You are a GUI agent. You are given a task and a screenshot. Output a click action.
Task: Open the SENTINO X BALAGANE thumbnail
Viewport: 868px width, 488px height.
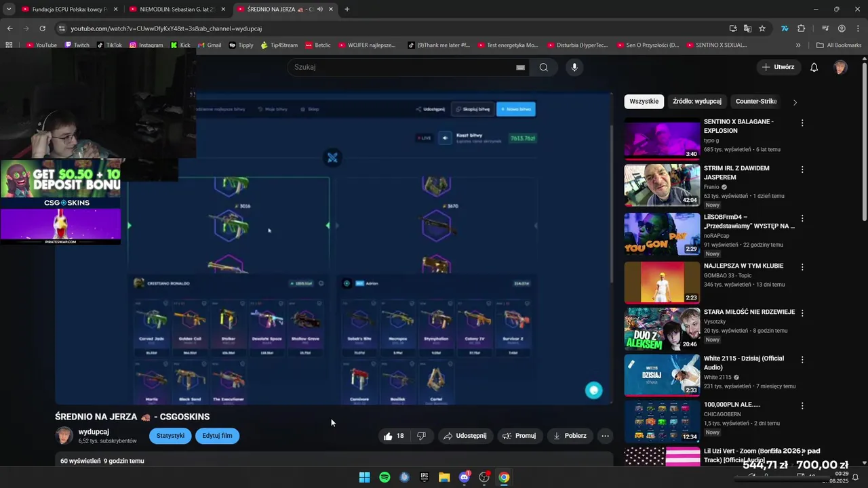point(662,138)
